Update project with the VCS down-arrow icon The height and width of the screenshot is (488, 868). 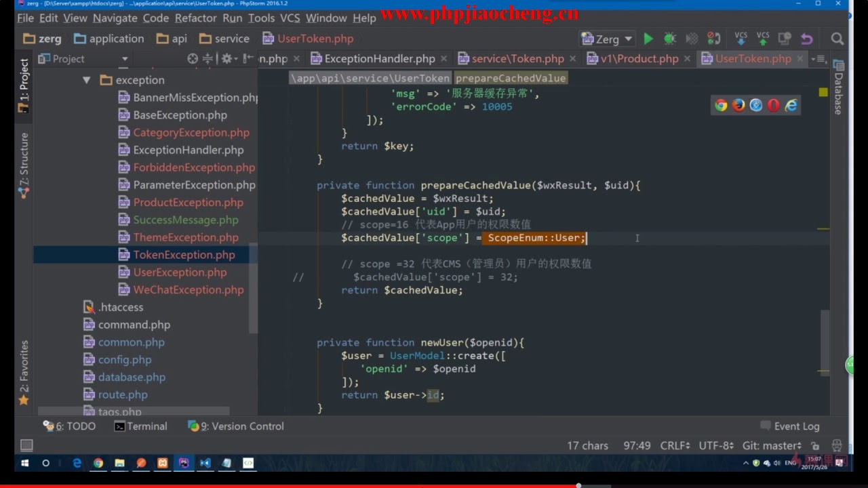(x=741, y=38)
